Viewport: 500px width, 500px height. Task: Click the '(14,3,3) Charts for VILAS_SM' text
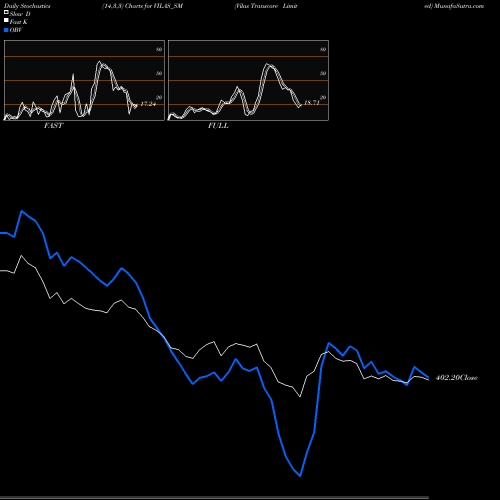(142, 6)
